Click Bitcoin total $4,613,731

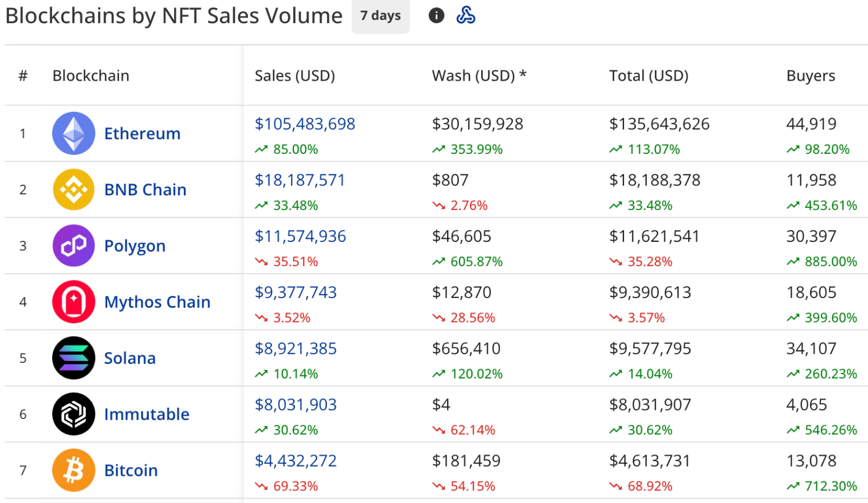(x=650, y=461)
